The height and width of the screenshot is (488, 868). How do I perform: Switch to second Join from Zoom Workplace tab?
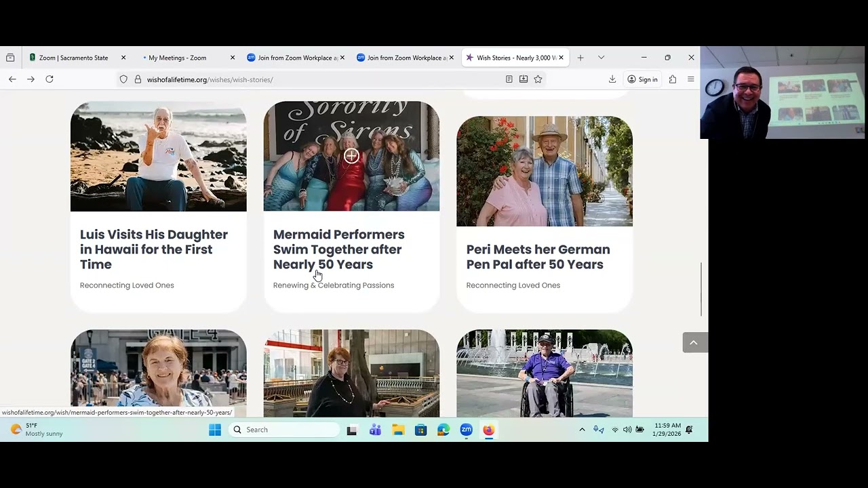[406, 58]
